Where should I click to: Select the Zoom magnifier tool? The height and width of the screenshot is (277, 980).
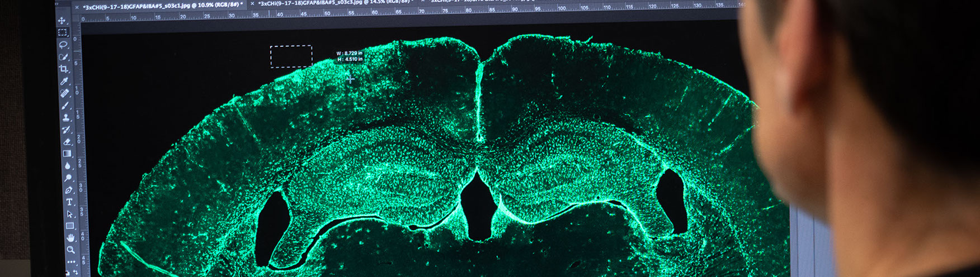(70, 250)
